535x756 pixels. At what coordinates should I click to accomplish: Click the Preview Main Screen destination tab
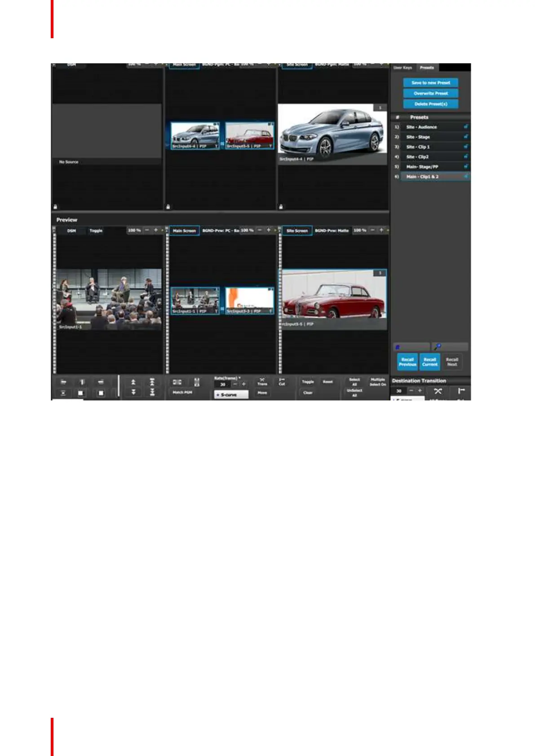[x=184, y=231]
